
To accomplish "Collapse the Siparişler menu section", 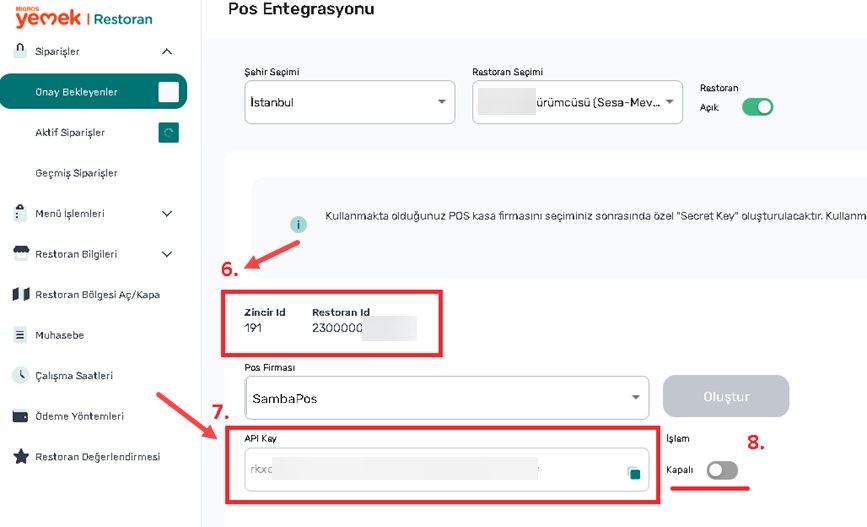I will coord(167,51).
